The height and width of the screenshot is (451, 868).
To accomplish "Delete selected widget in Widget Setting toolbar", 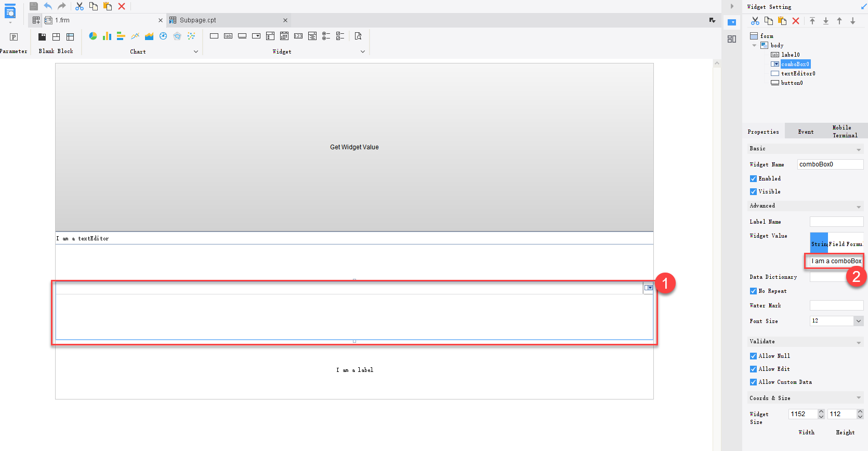I will coord(796,21).
